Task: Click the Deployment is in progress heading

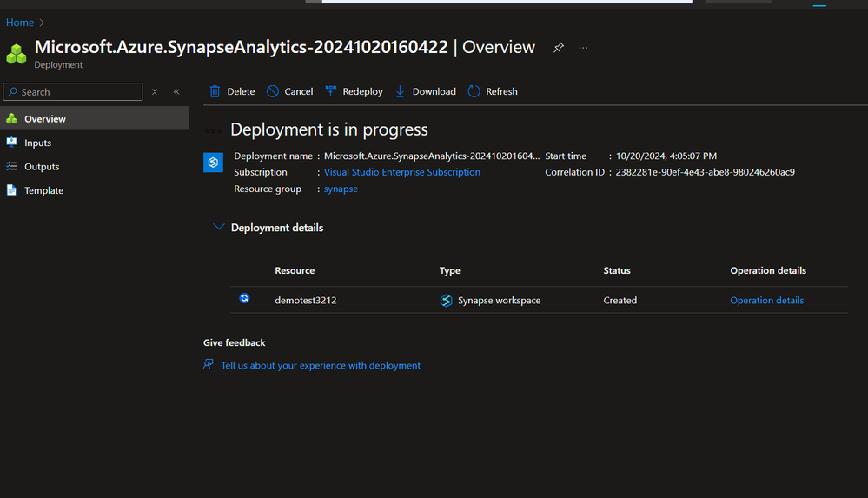Action: 328,129
